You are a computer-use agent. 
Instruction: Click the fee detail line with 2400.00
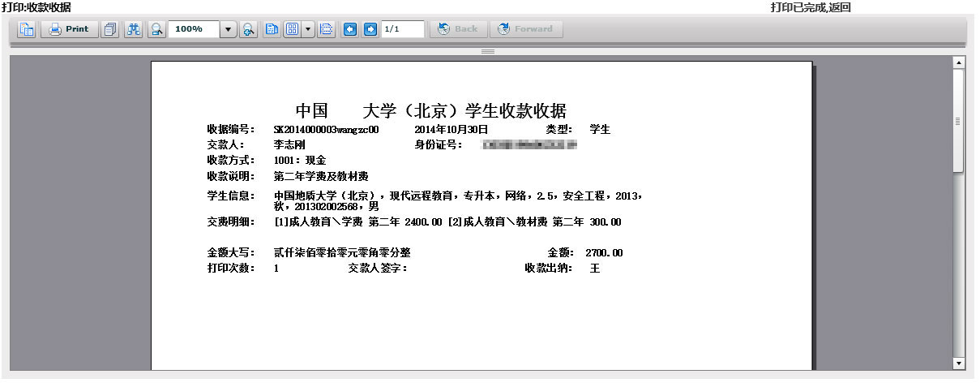[447, 222]
